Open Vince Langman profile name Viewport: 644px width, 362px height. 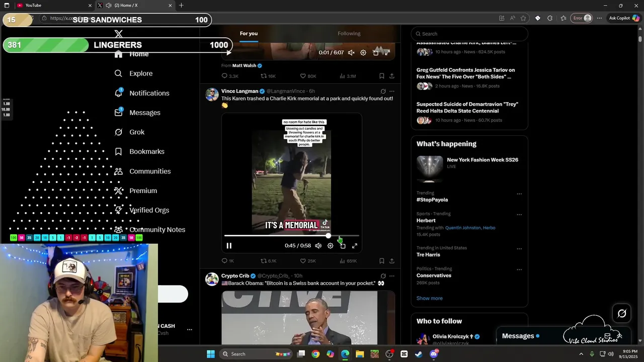click(239, 91)
